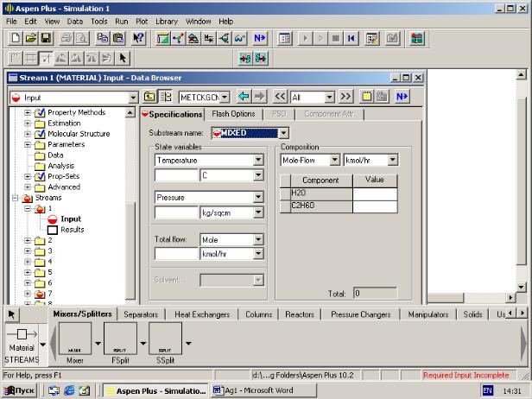Click the Material STREAMS icon
Viewport: 532px width, 399px height.
[22, 344]
